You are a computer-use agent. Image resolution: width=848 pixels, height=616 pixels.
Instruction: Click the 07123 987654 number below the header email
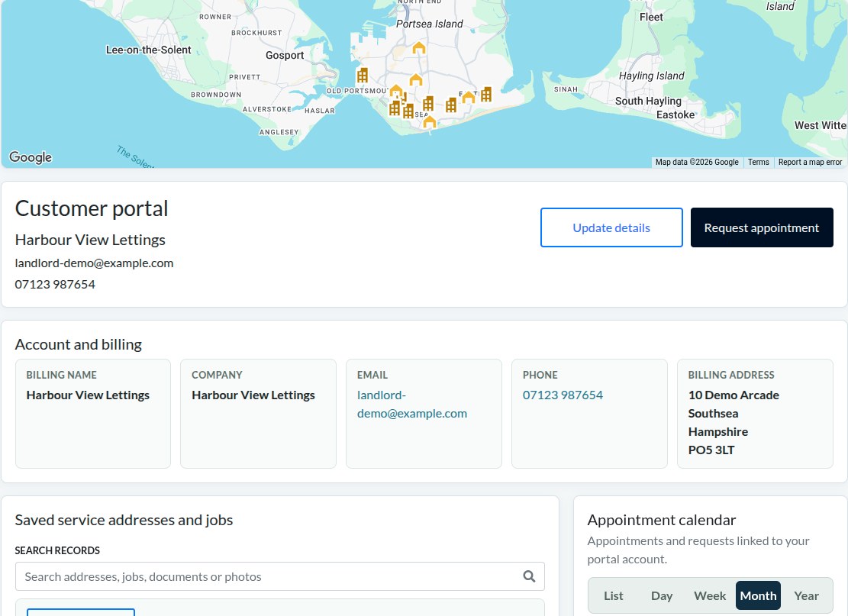pos(55,285)
